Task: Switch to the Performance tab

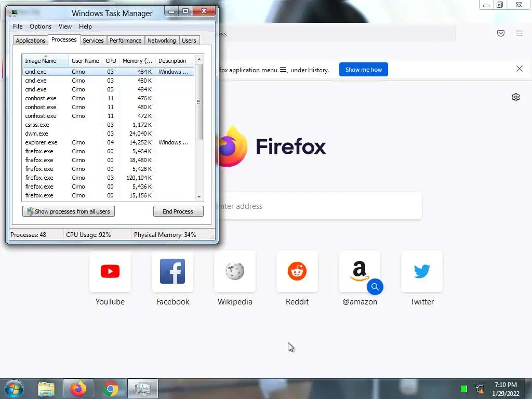Action: (x=125, y=41)
